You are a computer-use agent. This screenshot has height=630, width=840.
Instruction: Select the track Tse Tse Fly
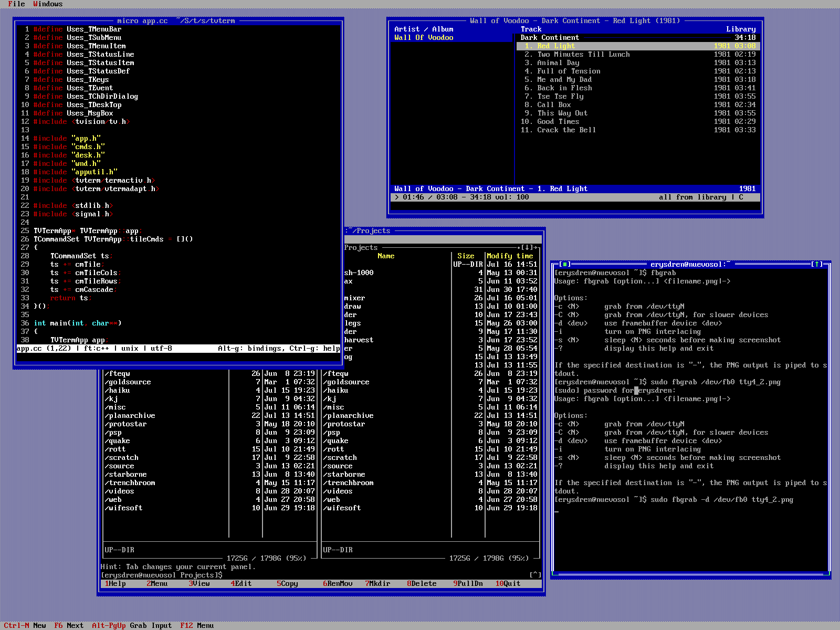(560, 97)
